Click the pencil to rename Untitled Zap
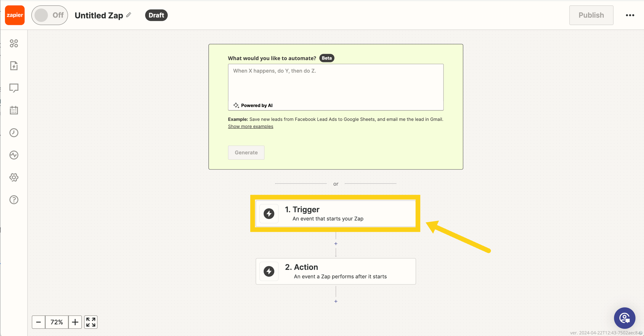The image size is (644, 336). pos(129,15)
